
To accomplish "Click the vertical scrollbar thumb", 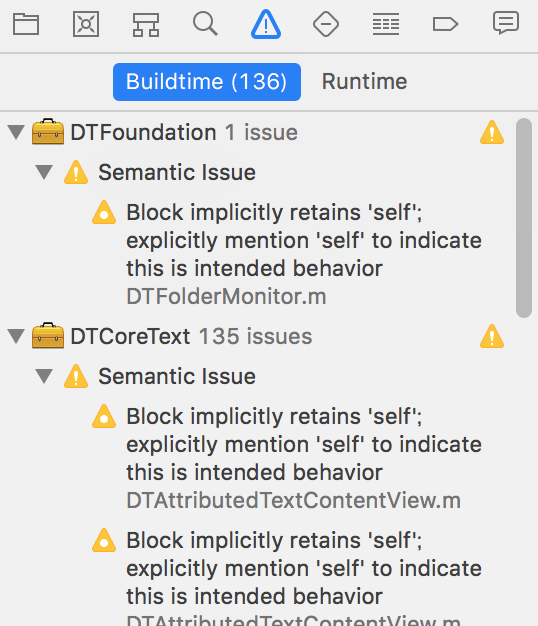I will pos(523,218).
